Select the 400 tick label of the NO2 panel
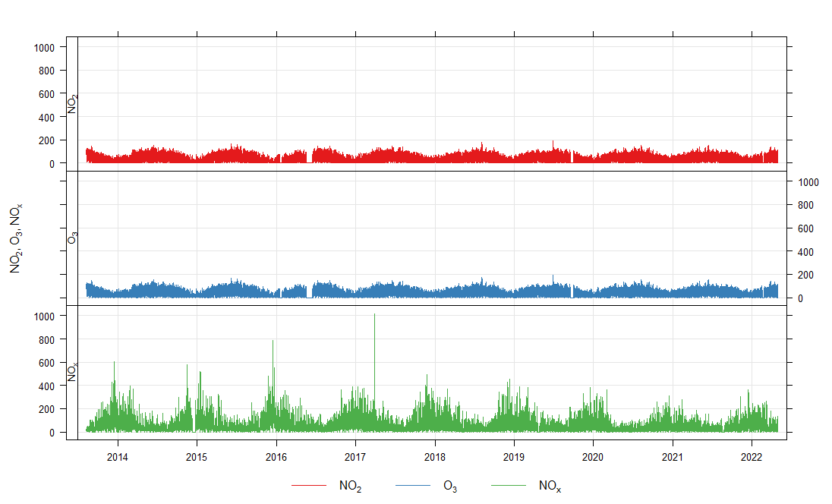The width and height of the screenshot is (832, 504). [x=46, y=117]
